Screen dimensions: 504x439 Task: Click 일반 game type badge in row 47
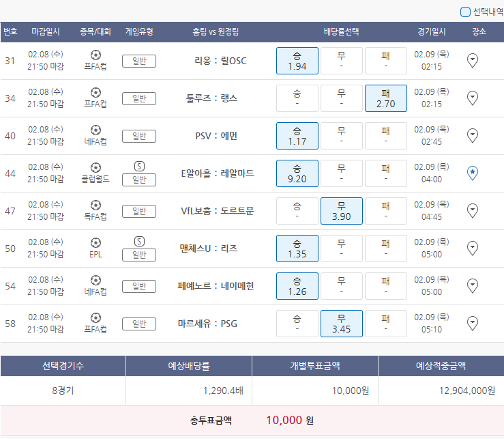coord(139,212)
